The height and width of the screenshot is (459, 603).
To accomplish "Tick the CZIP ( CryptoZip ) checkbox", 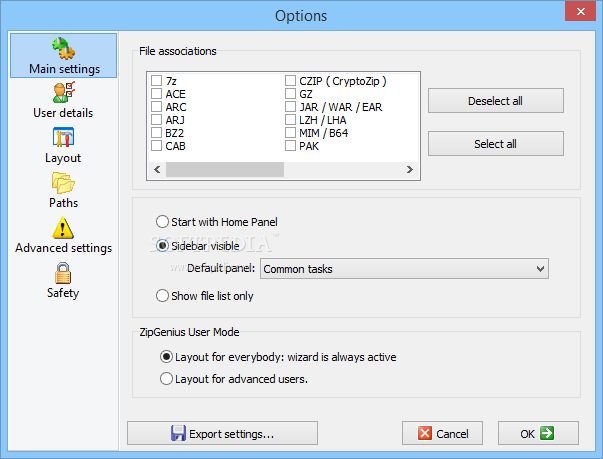I will [290, 81].
